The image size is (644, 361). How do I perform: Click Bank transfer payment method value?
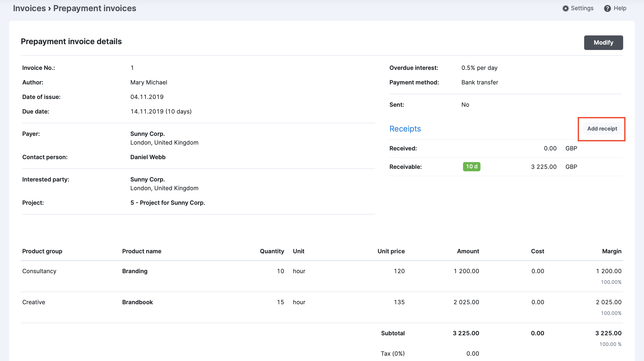click(480, 82)
